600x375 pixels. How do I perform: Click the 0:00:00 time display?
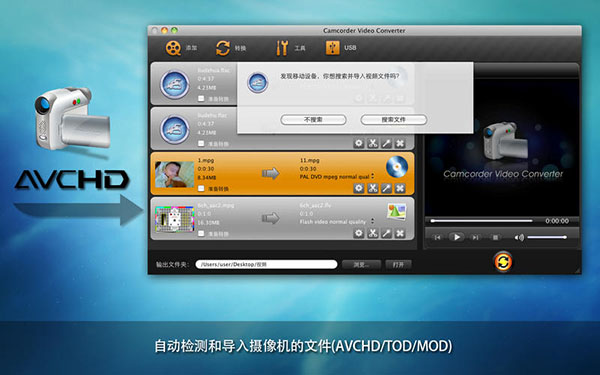[x=557, y=221]
